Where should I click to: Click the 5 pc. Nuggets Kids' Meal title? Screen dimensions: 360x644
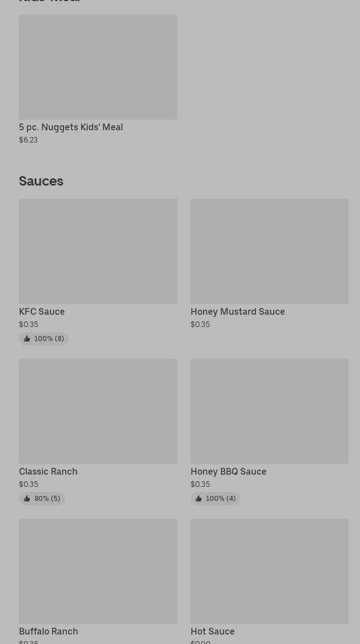click(x=71, y=127)
